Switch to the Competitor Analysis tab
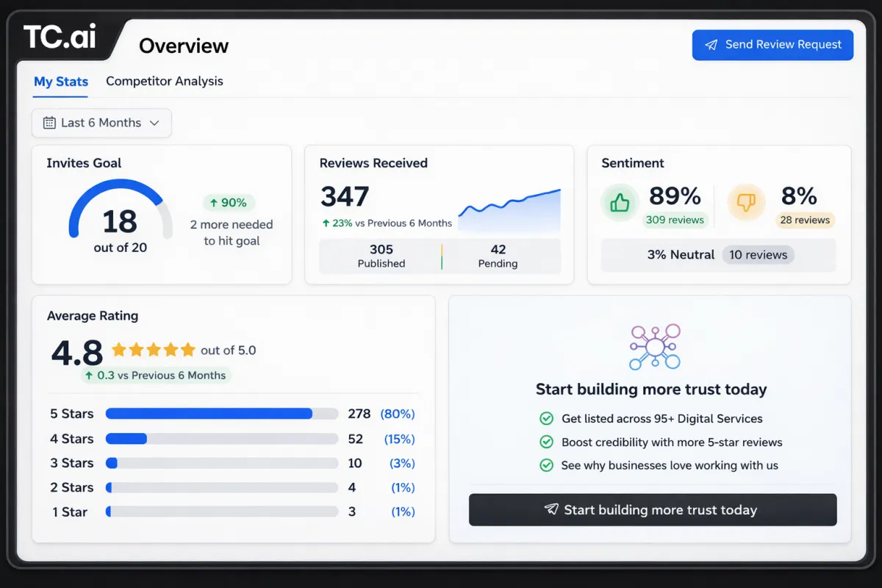Viewport: 882px width, 588px height. tap(164, 81)
